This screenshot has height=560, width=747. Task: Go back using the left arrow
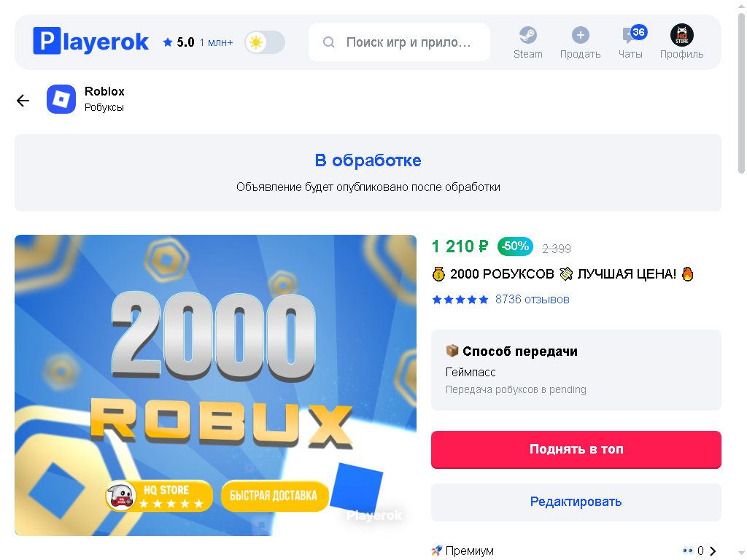pyautogui.click(x=23, y=100)
